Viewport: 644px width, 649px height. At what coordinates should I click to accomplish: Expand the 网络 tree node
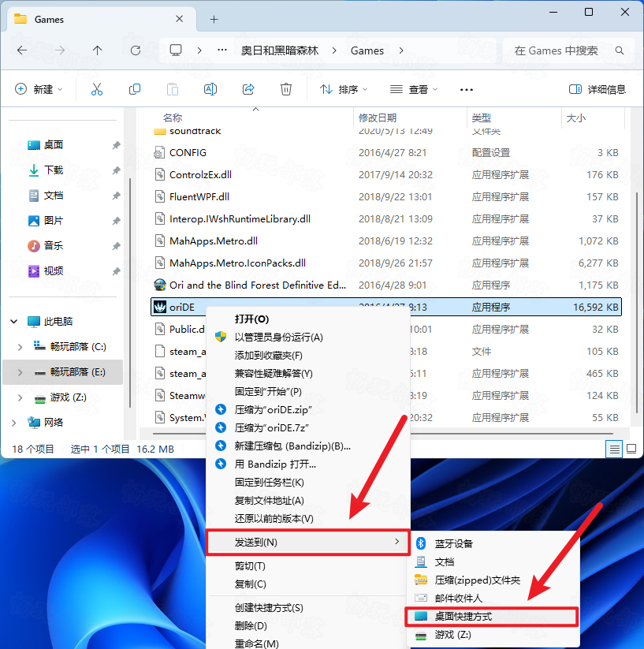[x=14, y=423]
